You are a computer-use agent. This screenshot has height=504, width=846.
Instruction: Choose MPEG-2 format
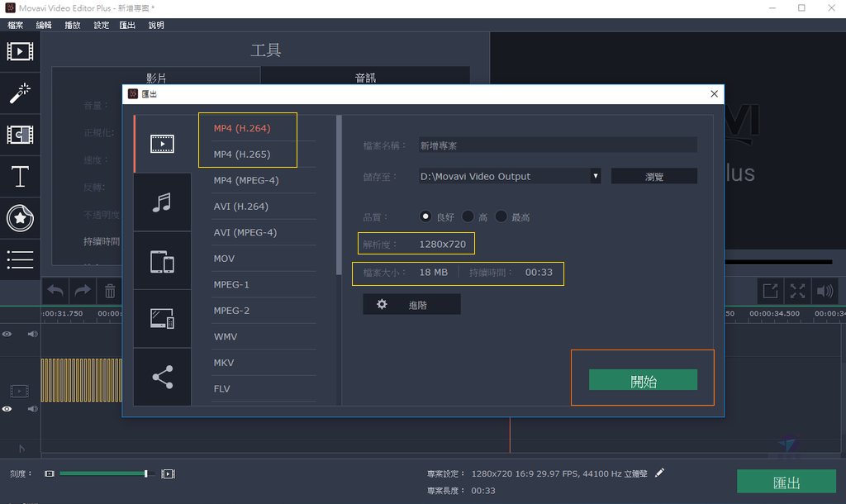click(231, 311)
